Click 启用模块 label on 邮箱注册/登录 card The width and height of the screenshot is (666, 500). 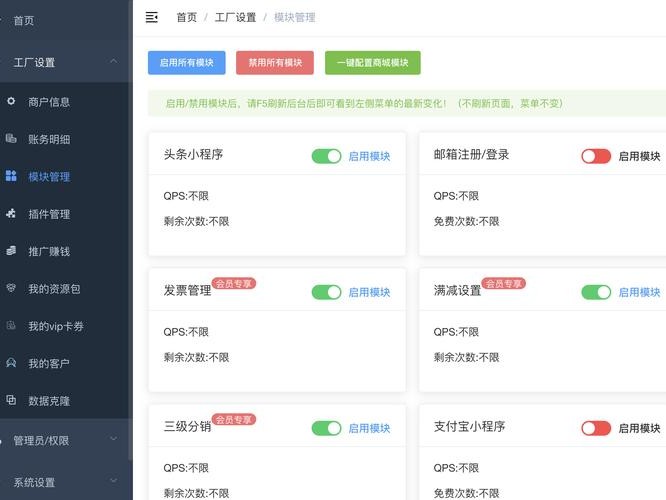[639, 156]
